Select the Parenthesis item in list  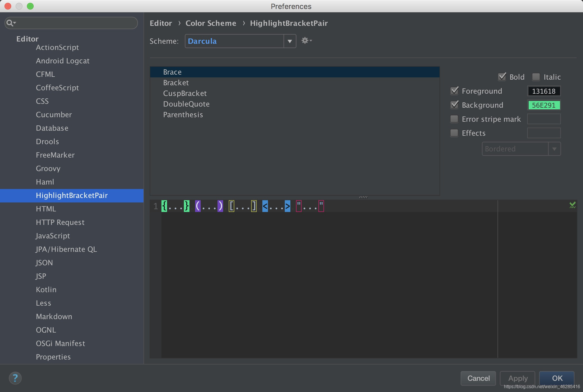183,115
